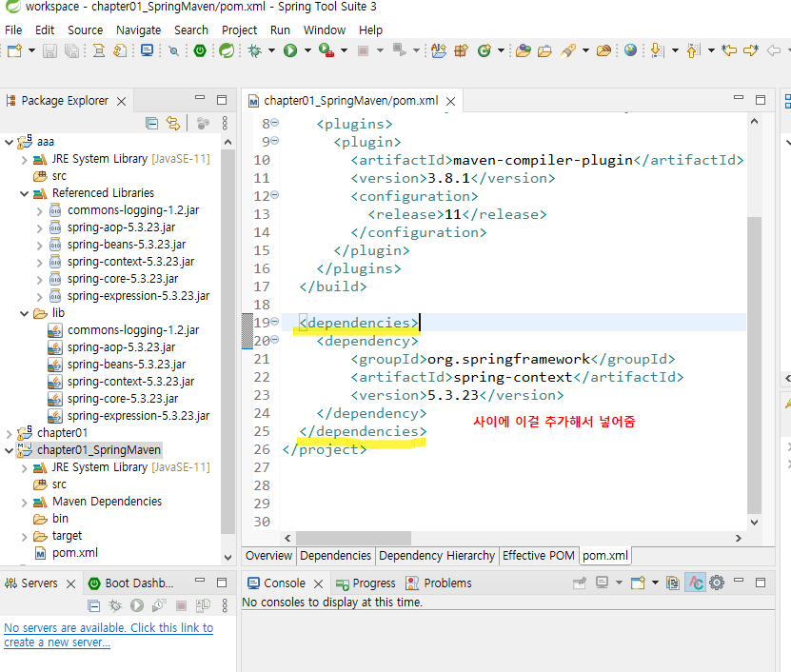Open the New dropdown arrow
Viewport: 791px width, 672px height.
(x=31, y=50)
